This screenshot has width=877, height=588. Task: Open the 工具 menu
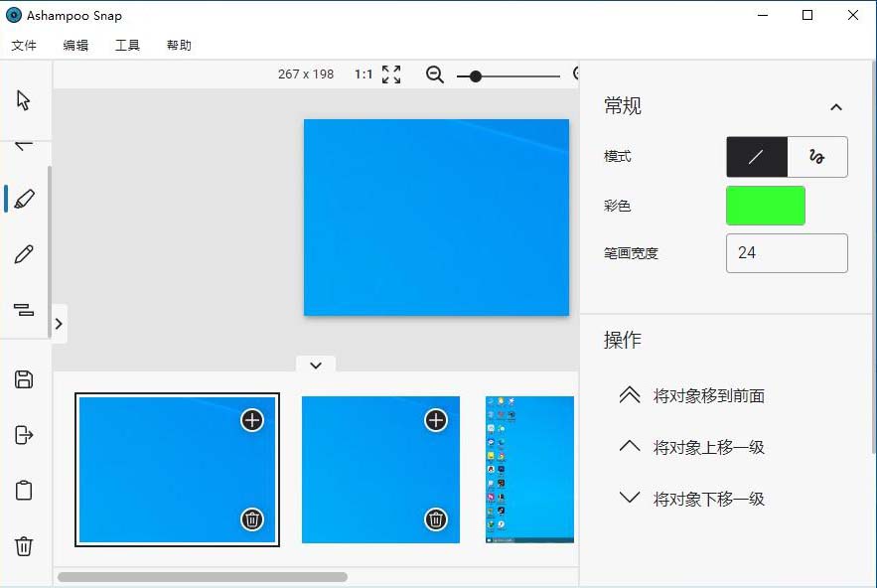[127, 46]
